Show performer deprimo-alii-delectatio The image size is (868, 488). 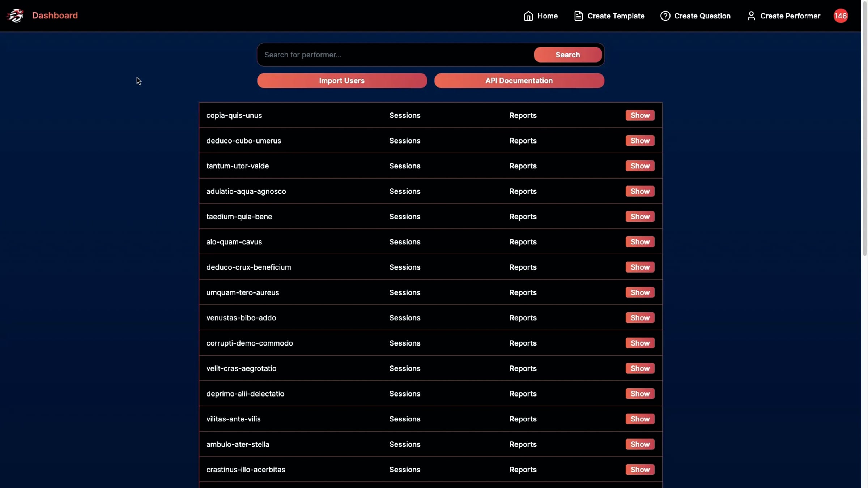click(640, 394)
